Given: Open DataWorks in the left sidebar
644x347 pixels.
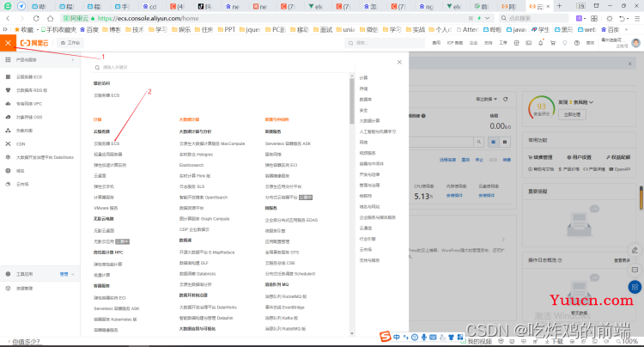Looking at the screenshot, I should (x=45, y=158).
